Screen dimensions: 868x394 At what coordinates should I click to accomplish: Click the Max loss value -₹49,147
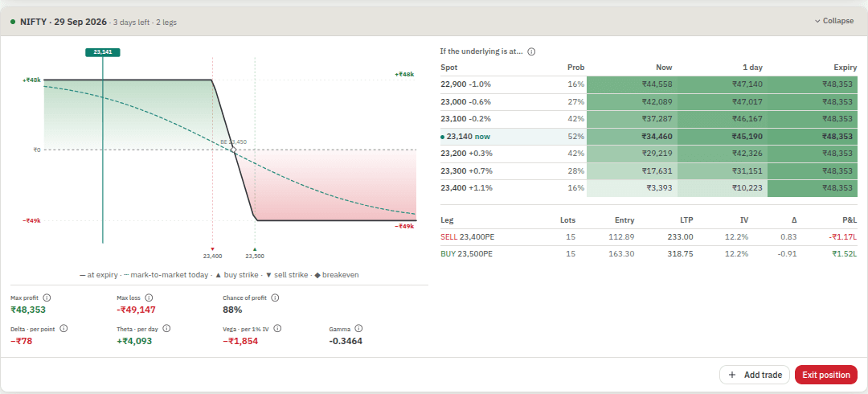tap(137, 310)
